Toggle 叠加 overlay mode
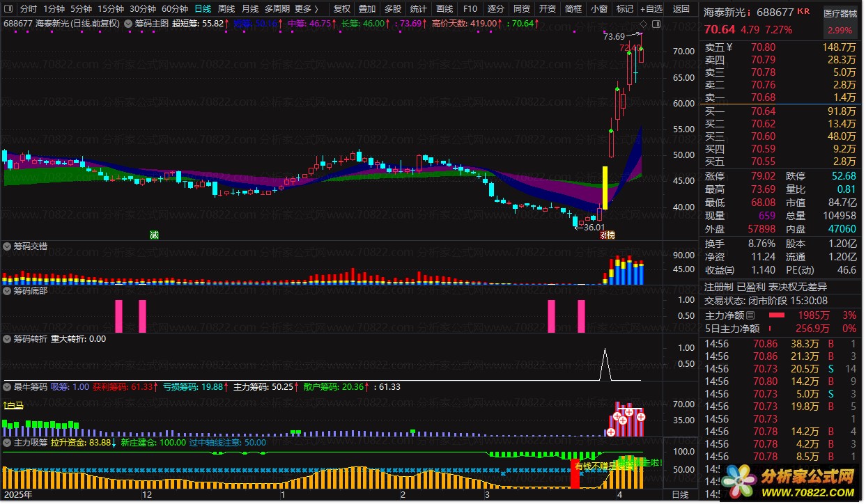 (x=367, y=9)
